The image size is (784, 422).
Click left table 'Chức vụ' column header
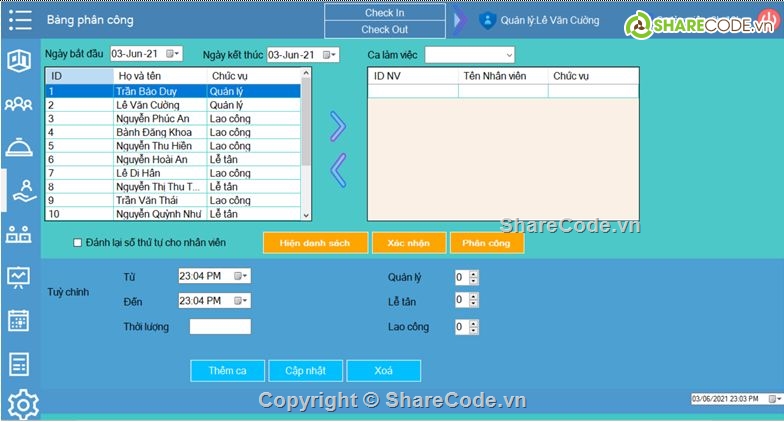[x=254, y=76]
